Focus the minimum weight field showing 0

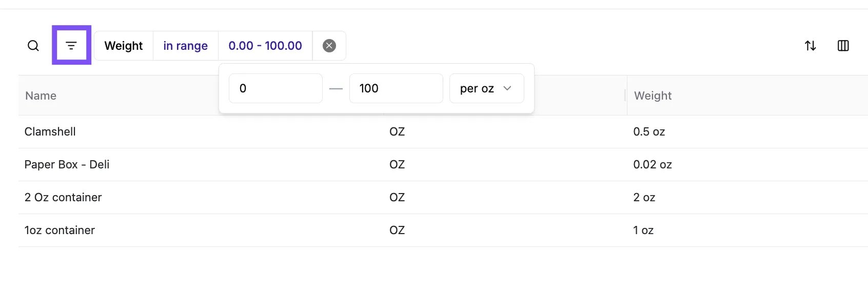point(275,88)
